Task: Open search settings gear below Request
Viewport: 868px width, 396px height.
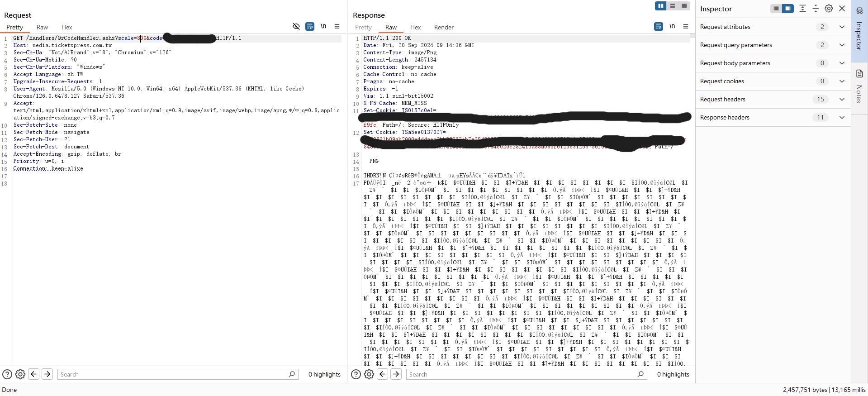Action: (x=20, y=374)
